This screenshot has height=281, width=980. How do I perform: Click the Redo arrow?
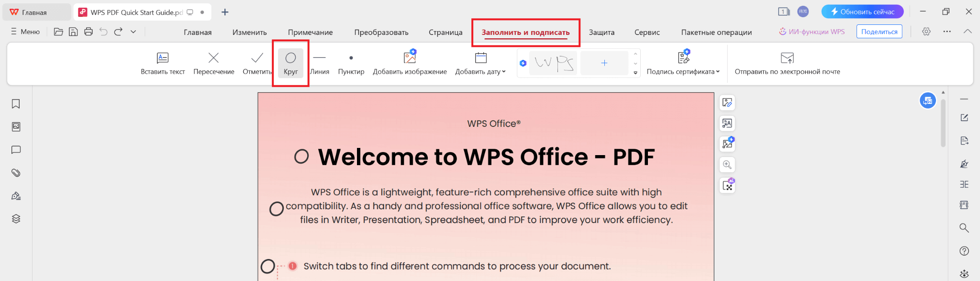click(x=118, y=32)
